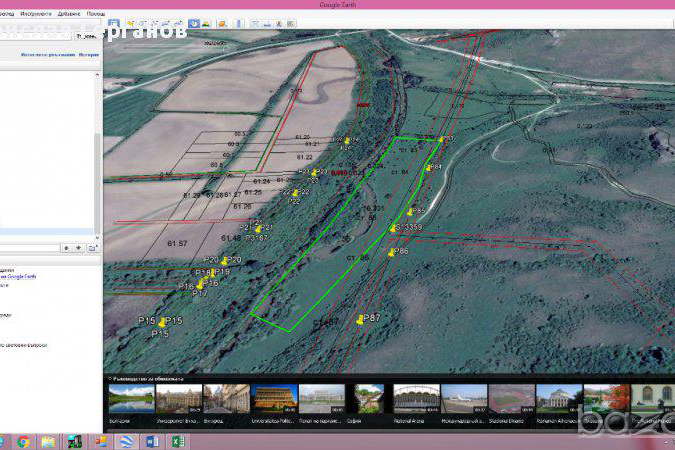This screenshot has width=675, height=450.
Task: Select the Ruler measuring tool
Action: tap(239, 23)
